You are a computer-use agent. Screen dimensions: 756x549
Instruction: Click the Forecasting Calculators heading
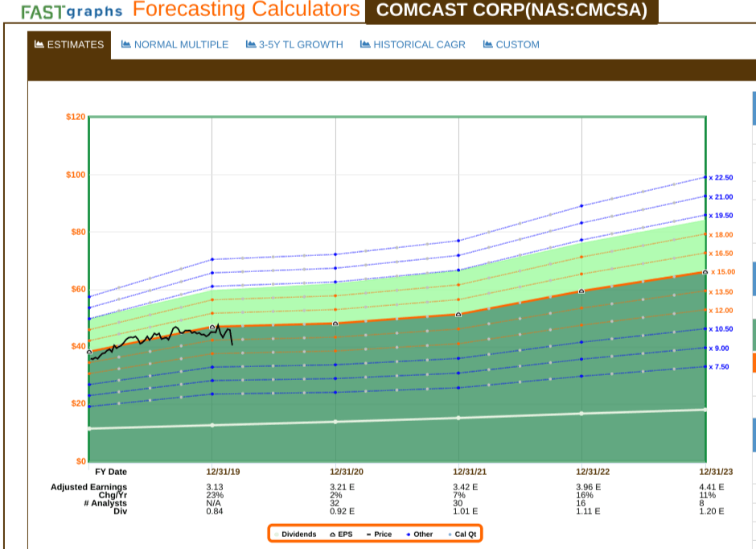pyautogui.click(x=246, y=9)
